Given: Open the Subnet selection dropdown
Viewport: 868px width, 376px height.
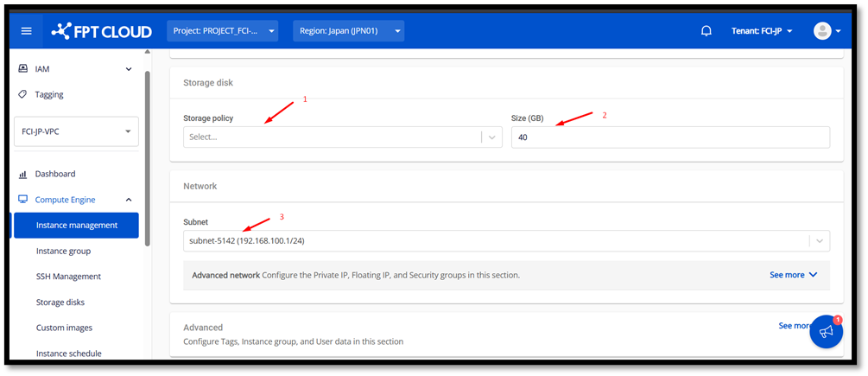Looking at the screenshot, I should coord(506,241).
